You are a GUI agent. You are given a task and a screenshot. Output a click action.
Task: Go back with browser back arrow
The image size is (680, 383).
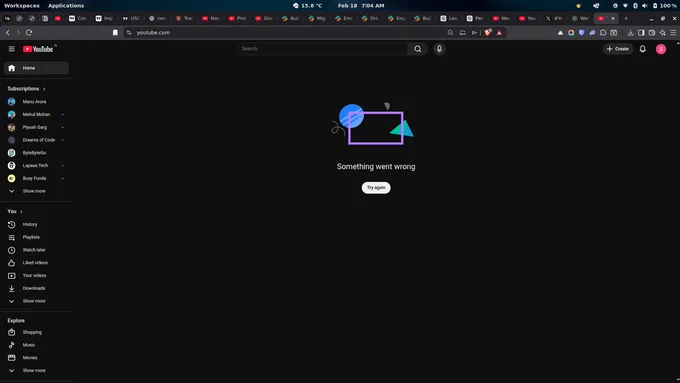coord(8,33)
